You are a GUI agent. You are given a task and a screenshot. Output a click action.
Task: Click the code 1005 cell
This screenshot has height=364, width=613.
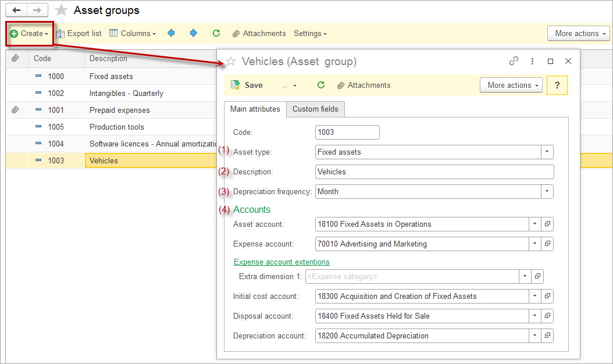56,127
